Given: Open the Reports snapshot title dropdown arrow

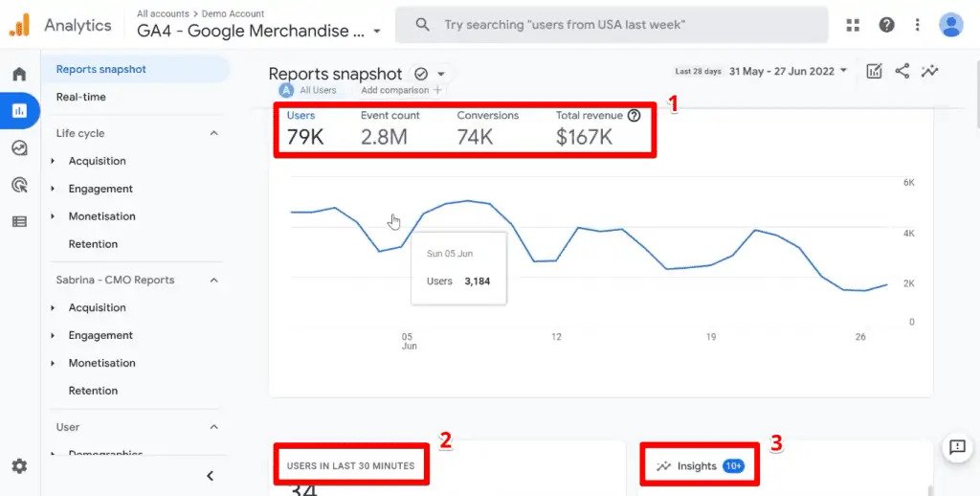Looking at the screenshot, I should click(440, 74).
